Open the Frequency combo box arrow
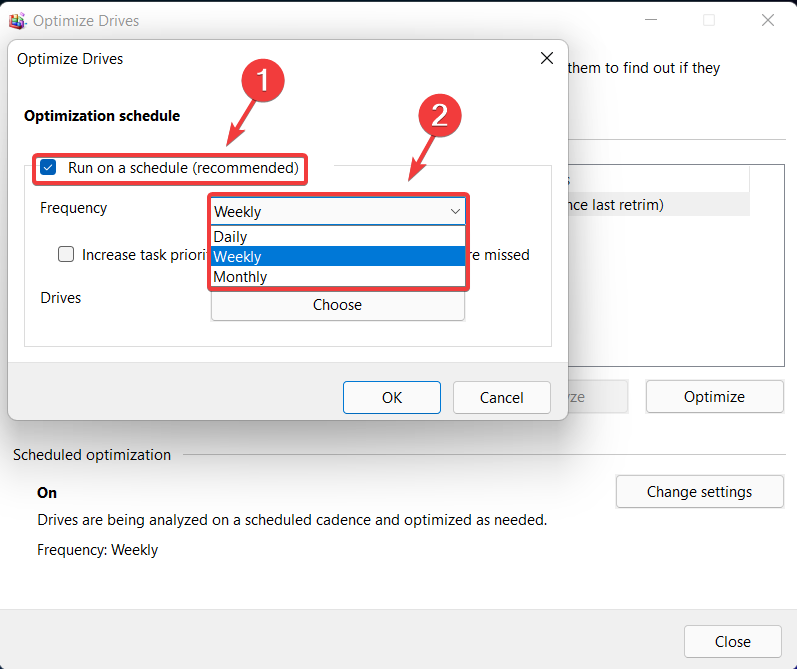The height and width of the screenshot is (669, 797). (455, 211)
